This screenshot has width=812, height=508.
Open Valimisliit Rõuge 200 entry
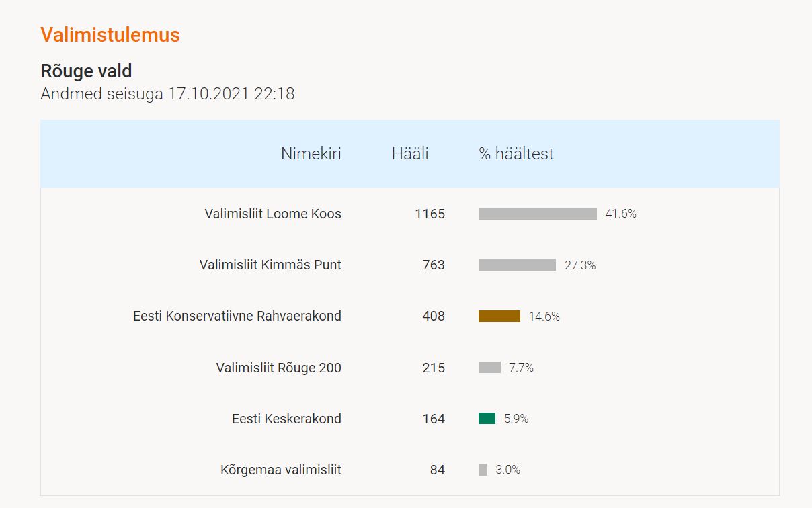[279, 368]
